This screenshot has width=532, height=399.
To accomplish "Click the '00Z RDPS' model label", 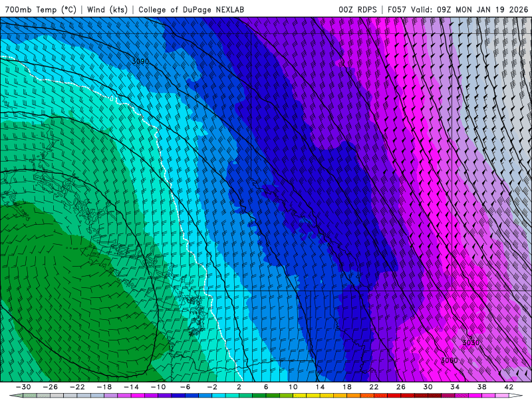I will (x=358, y=9).
